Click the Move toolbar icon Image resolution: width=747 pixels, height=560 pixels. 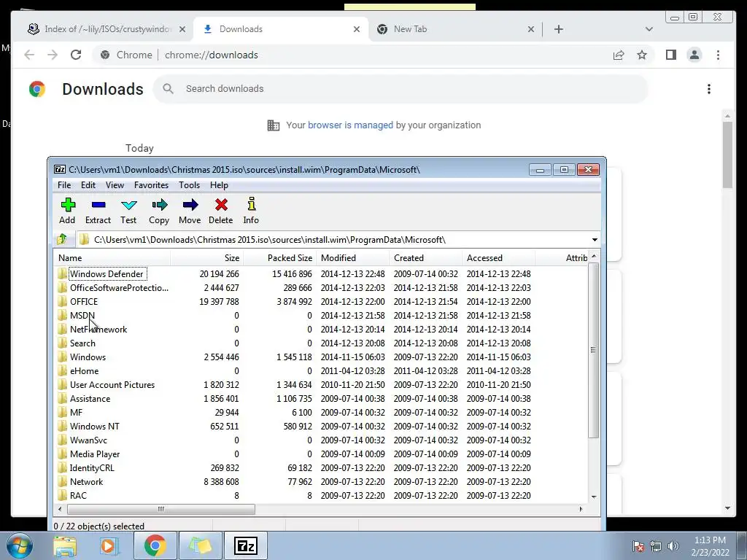(x=190, y=205)
